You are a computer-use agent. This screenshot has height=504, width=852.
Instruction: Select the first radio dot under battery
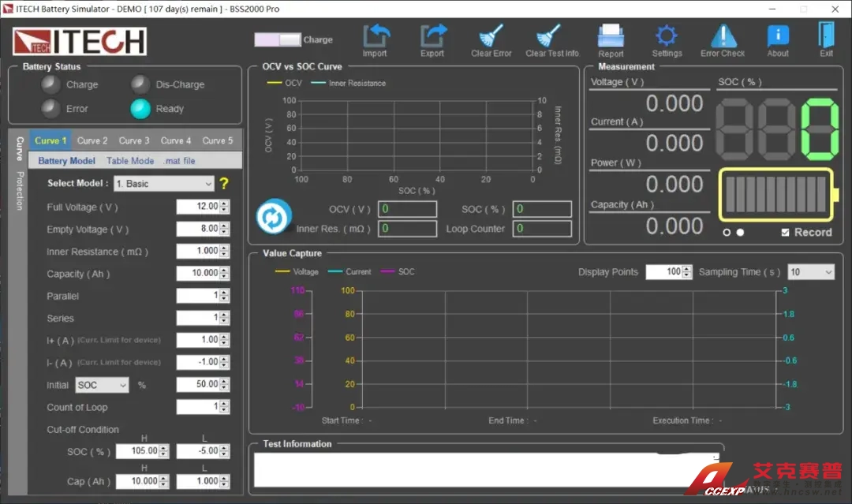coord(727,233)
